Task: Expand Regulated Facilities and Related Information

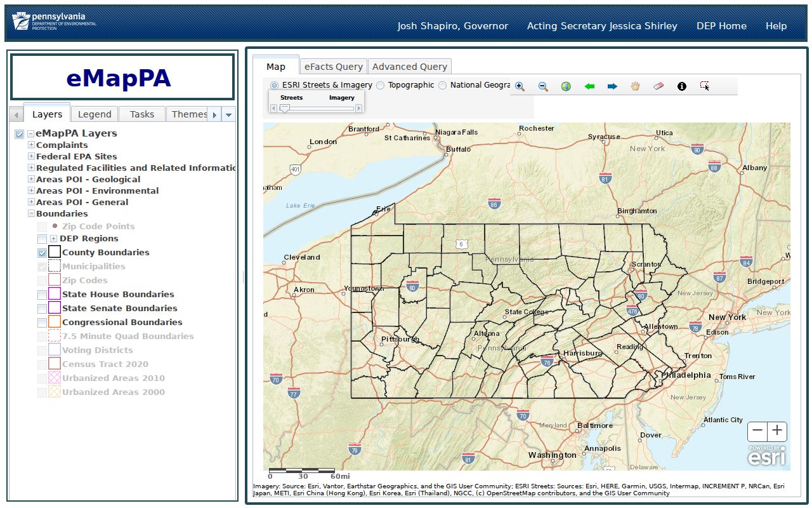Action: click(x=31, y=168)
